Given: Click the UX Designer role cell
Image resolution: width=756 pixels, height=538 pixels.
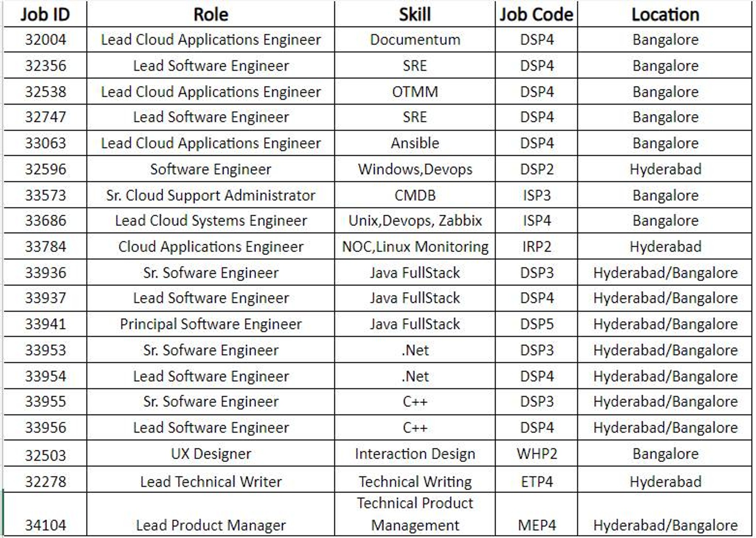Looking at the screenshot, I should [x=210, y=453].
